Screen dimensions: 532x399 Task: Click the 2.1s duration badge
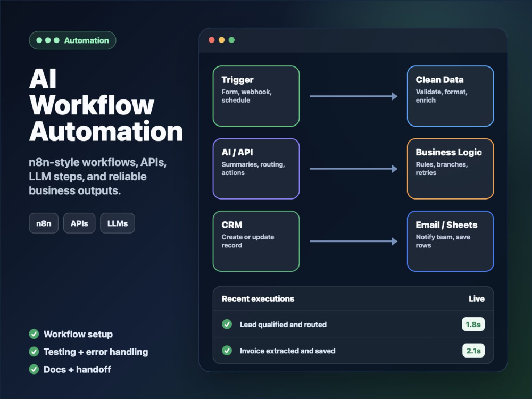473,351
